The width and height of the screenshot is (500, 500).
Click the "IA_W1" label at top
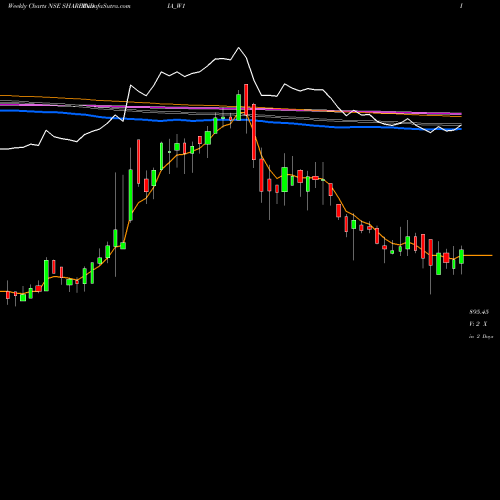click(x=176, y=6)
